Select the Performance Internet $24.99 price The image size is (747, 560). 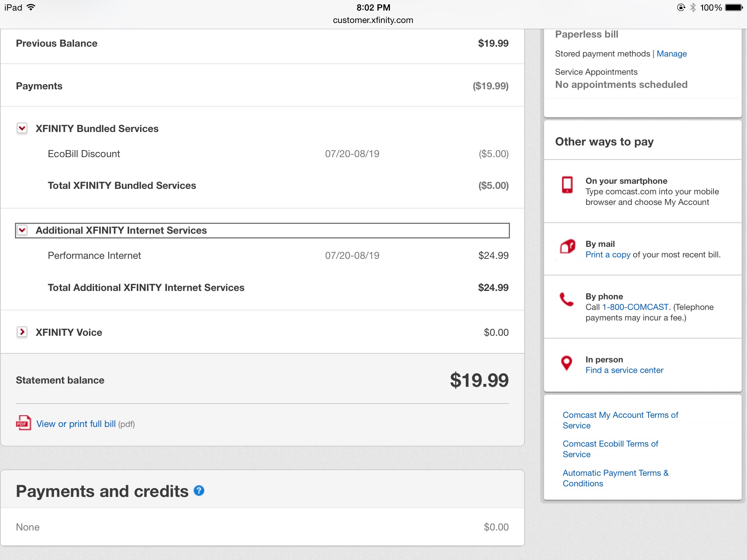(493, 256)
